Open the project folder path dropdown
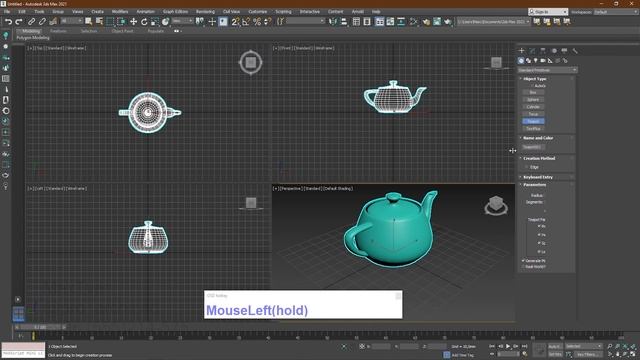 pyautogui.click(x=493, y=22)
